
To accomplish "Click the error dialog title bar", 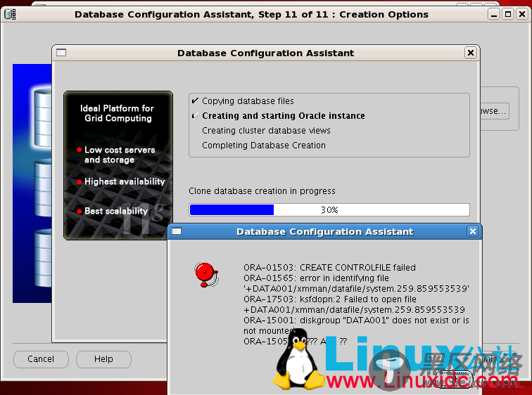I will coord(324,231).
